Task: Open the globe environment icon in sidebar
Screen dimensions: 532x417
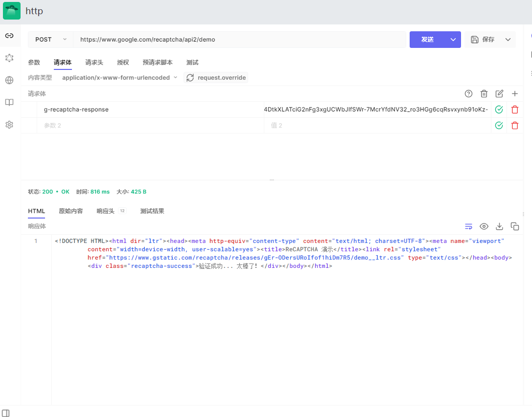Action: click(x=9, y=80)
